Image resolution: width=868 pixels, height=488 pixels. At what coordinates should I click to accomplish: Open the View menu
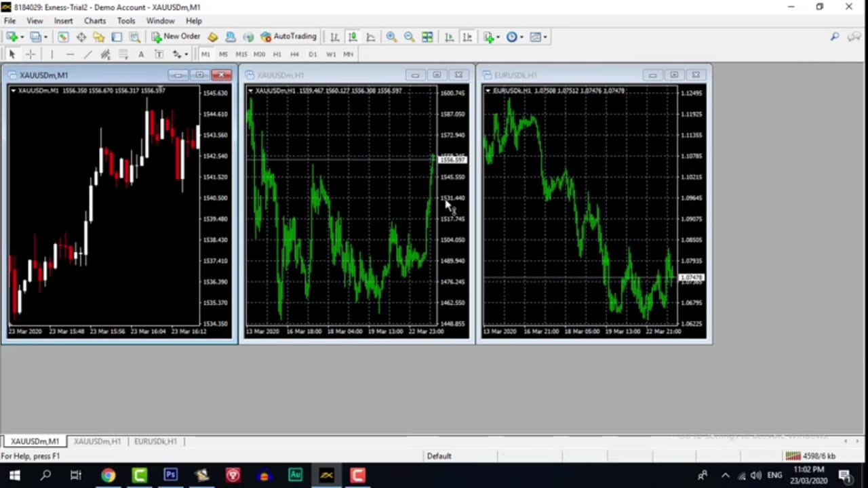click(x=35, y=21)
